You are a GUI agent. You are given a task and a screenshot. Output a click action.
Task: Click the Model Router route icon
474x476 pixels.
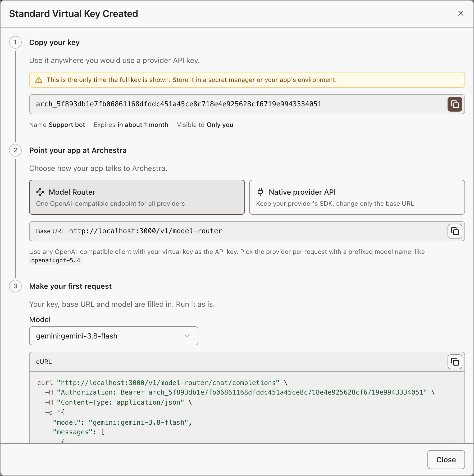coord(40,192)
